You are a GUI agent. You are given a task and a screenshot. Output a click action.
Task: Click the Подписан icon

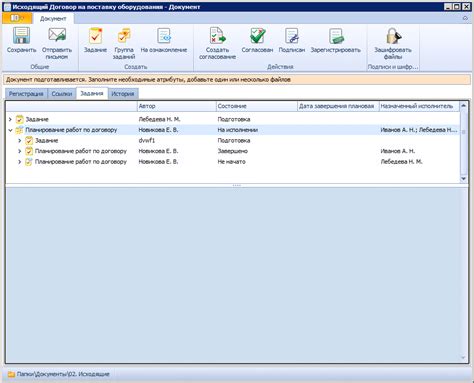pyautogui.click(x=292, y=36)
